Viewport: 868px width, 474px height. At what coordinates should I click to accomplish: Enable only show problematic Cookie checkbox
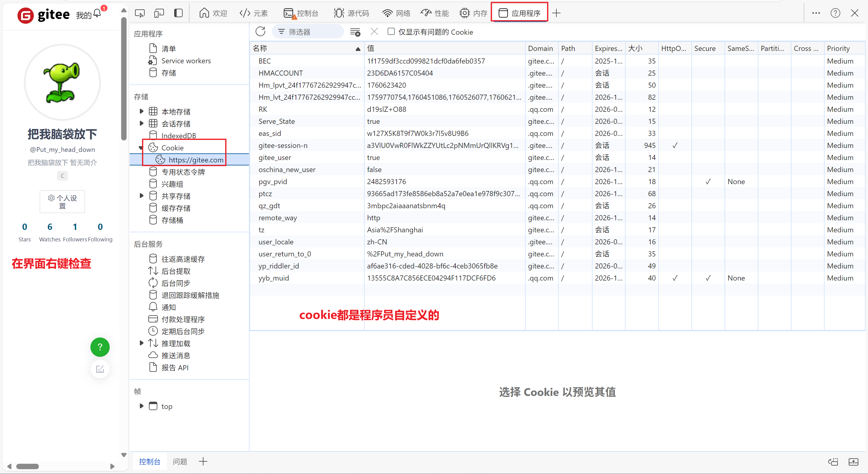pos(391,32)
